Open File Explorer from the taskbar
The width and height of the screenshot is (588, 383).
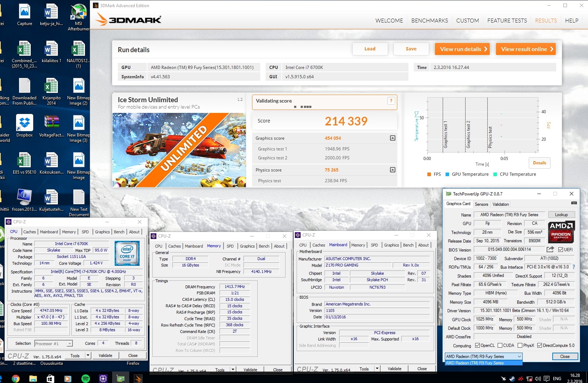(33, 378)
